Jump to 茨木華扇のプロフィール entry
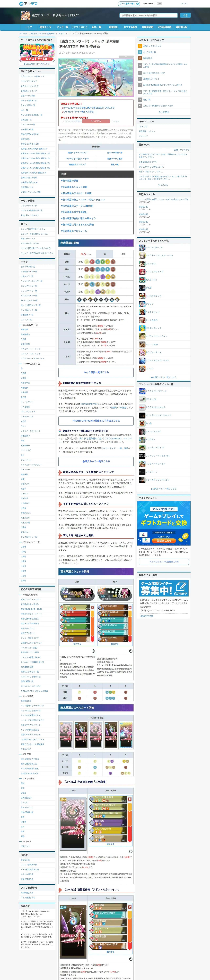The width and height of the screenshot is (210, 980). [74, 231]
